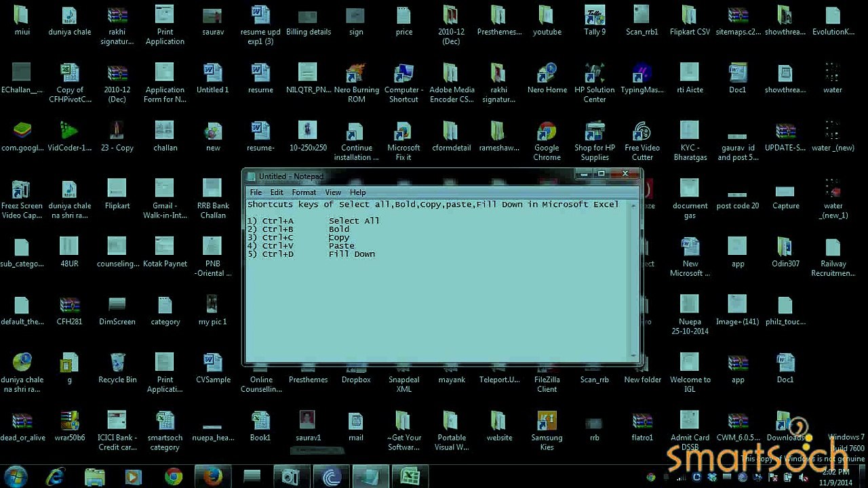The image size is (868, 488).
Task: Select the Tally-adjacent Scan_rrb1 file
Action: [642, 20]
